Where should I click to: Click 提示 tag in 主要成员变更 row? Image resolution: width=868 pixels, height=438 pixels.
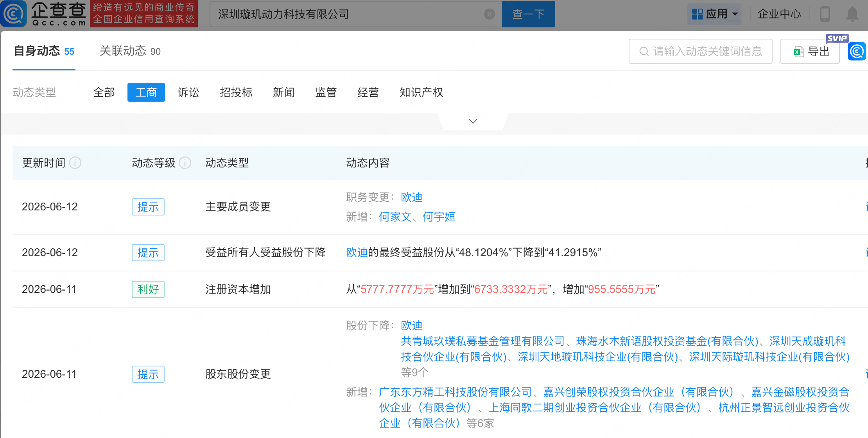click(148, 207)
